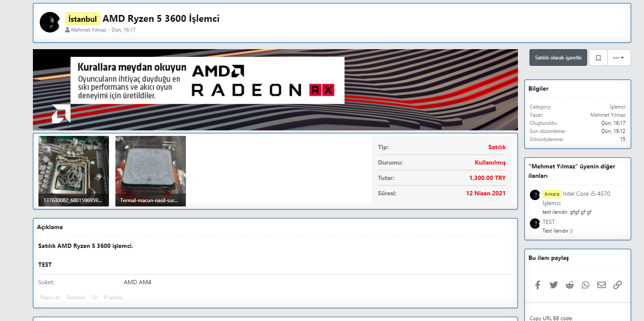Click the price '1,300.00 TRY'
The image size is (644, 321).
point(488,178)
